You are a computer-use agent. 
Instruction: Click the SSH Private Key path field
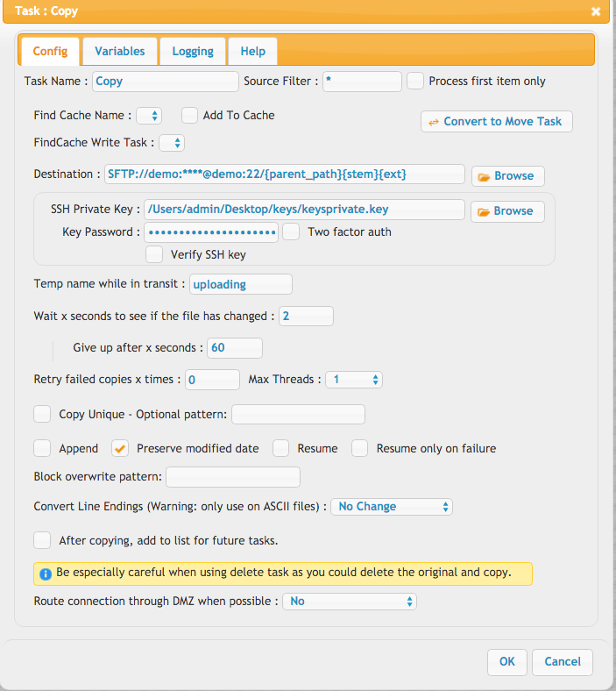click(x=304, y=210)
